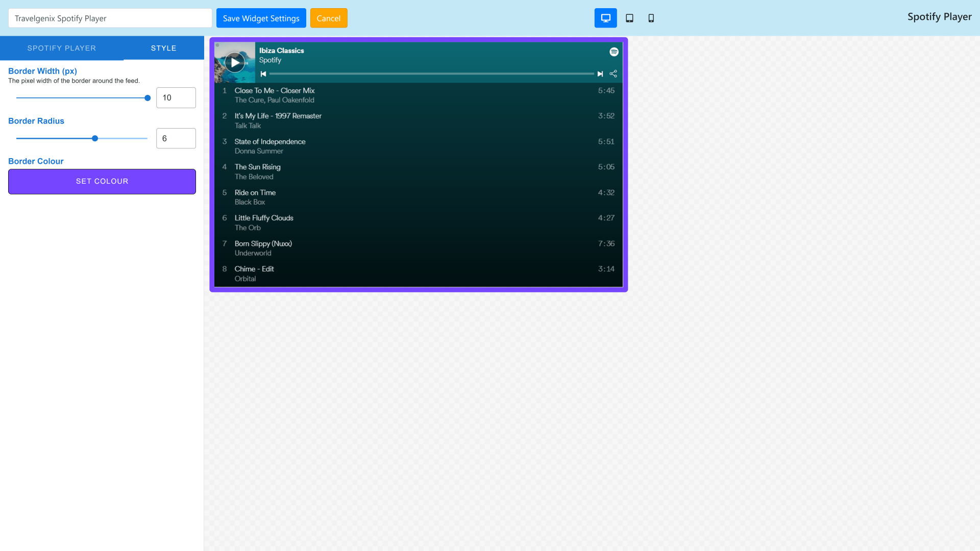Screen dimensions: 980x551
Task: Click the 7:36 track duration
Action: click(x=606, y=243)
